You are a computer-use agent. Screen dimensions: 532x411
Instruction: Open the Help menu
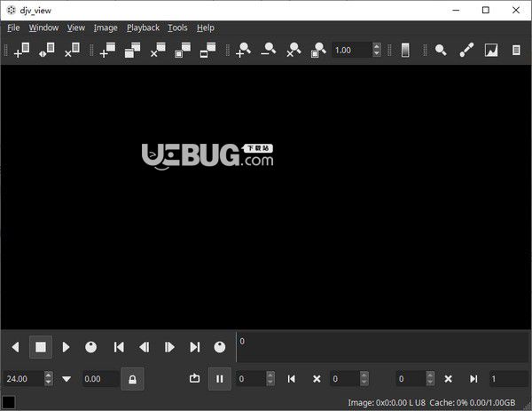206,28
